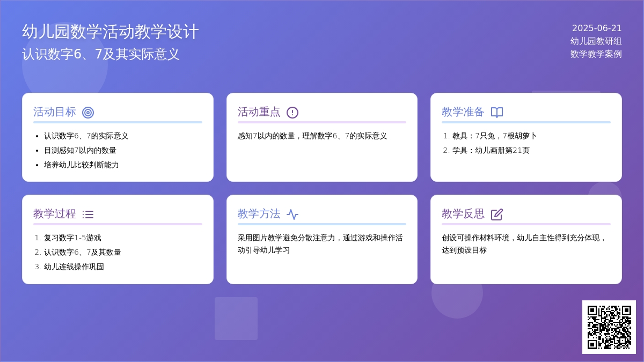The height and width of the screenshot is (362, 644).
Task: Click the main title 幼儿园数学活动教学设计
Action: click(111, 32)
